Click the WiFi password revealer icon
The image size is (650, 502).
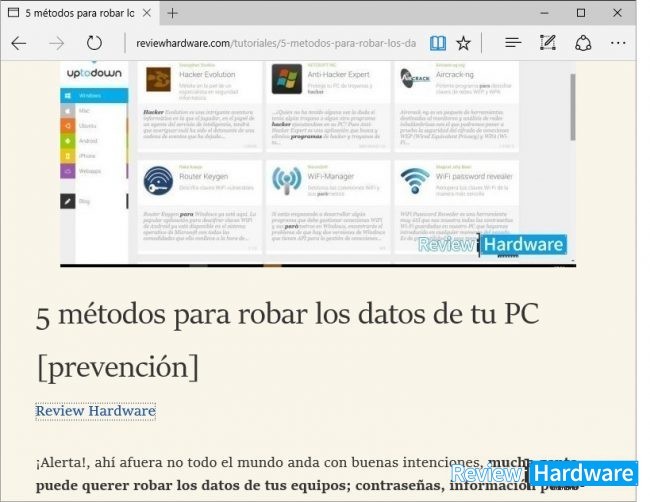click(415, 180)
